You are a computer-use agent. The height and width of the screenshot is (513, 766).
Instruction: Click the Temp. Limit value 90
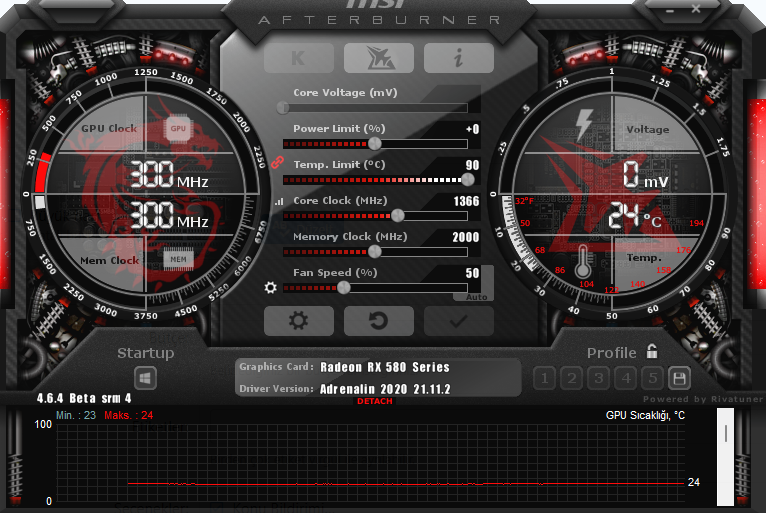[x=472, y=165]
